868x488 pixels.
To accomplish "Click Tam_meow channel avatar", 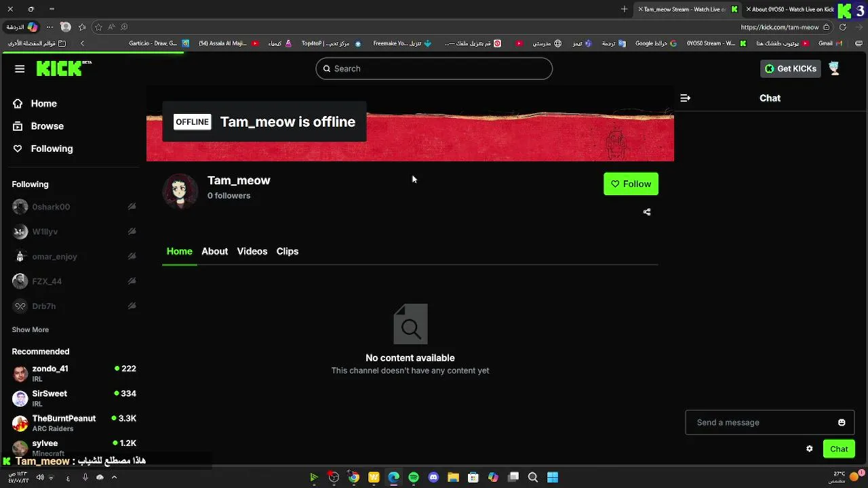I will point(180,190).
